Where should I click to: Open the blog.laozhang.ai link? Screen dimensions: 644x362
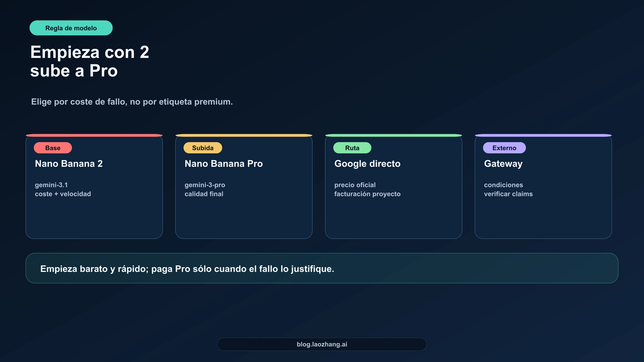coord(322,344)
